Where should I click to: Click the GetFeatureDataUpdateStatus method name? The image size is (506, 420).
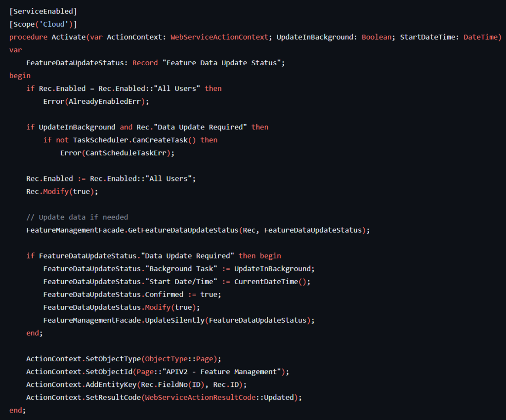tap(183, 230)
